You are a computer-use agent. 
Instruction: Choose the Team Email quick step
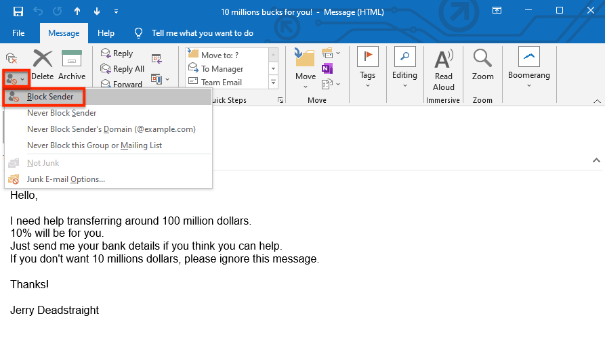[x=226, y=82]
